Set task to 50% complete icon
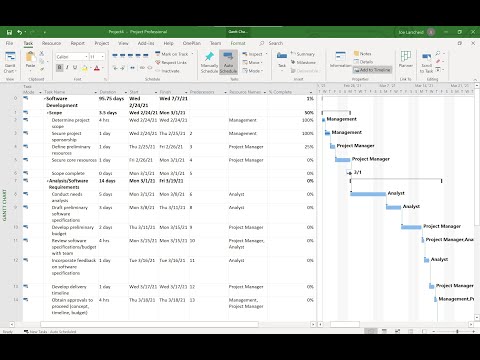Screen dimensions: 480x360 [130, 55]
